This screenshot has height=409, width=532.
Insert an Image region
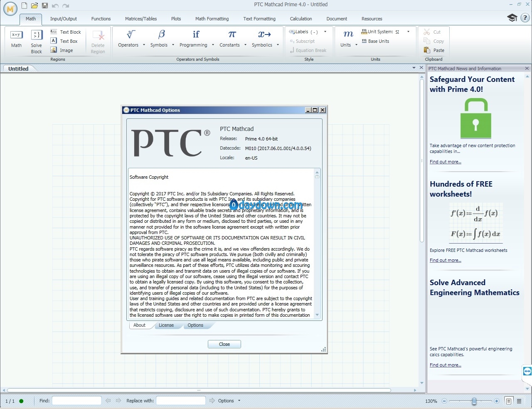tap(62, 50)
